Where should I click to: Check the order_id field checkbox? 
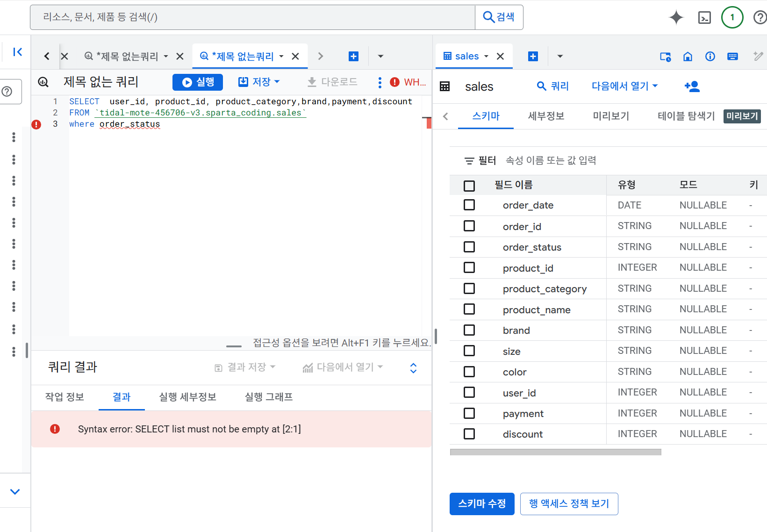click(x=469, y=226)
